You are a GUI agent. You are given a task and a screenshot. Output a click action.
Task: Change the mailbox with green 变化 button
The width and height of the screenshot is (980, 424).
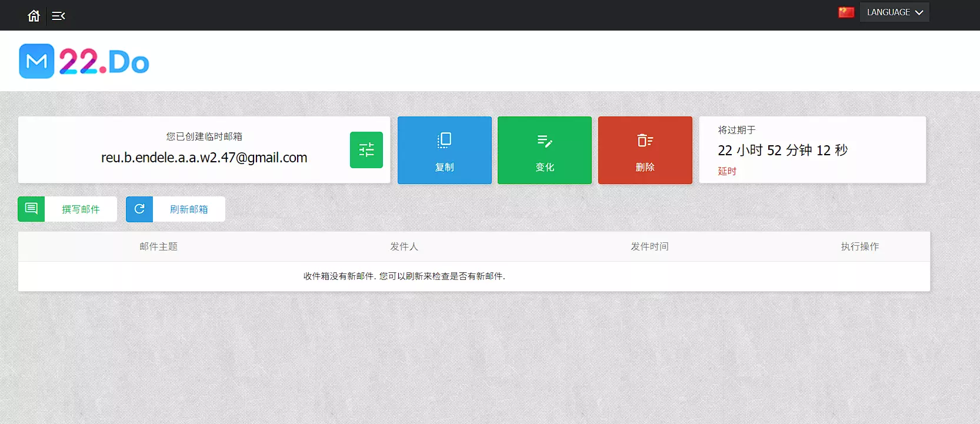click(x=544, y=150)
